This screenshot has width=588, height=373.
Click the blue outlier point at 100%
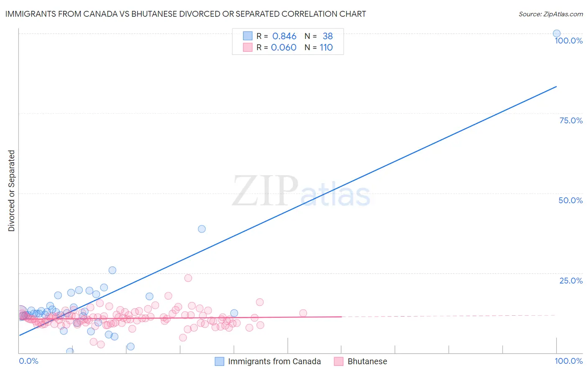point(557,33)
